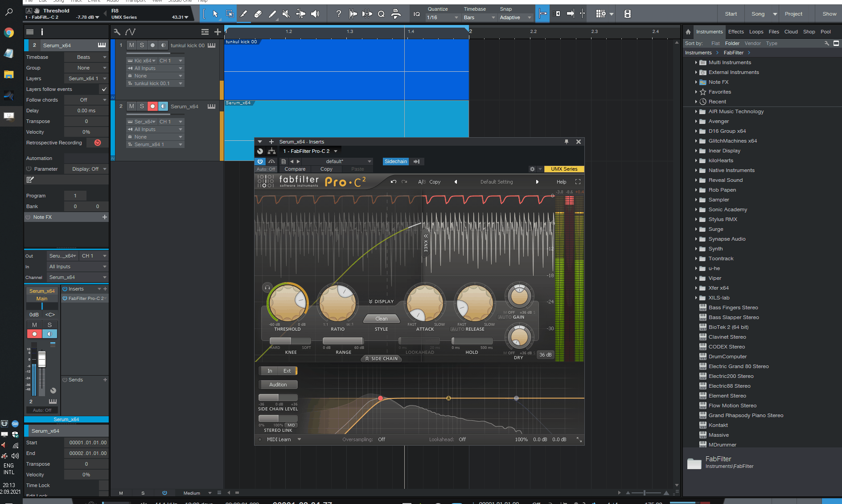Open File Explorer from the taskbar
Screen dimensions: 842x504
tap(9, 74)
